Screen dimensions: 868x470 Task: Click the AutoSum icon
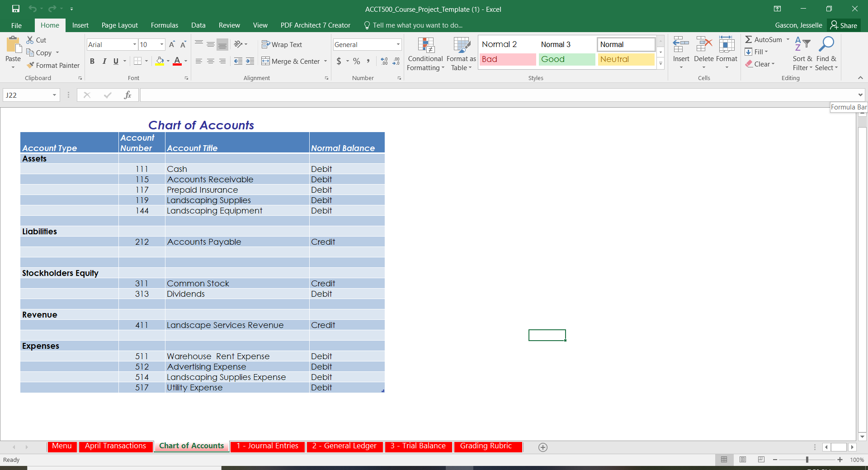click(751, 39)
